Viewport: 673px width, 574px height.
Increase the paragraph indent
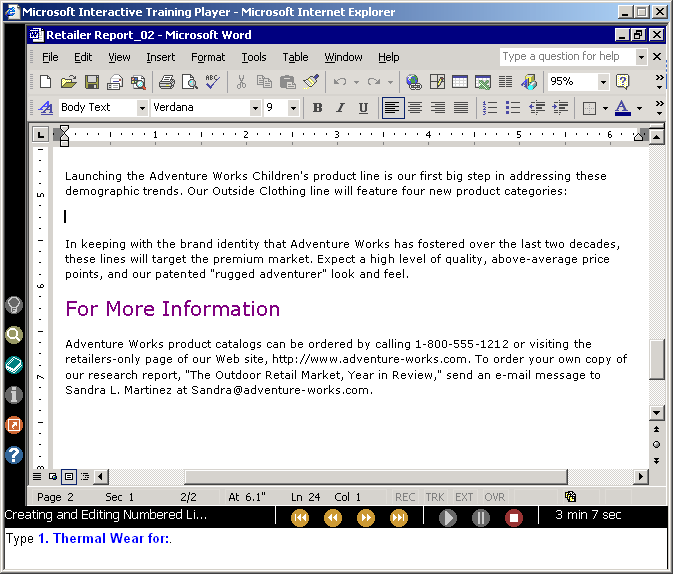(x=560, y=107)
